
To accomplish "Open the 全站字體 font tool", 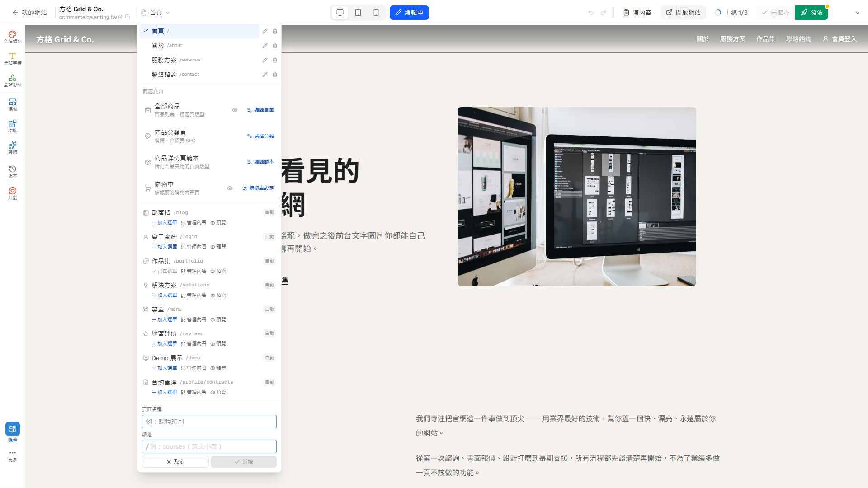I will click(x=13, y=59).
